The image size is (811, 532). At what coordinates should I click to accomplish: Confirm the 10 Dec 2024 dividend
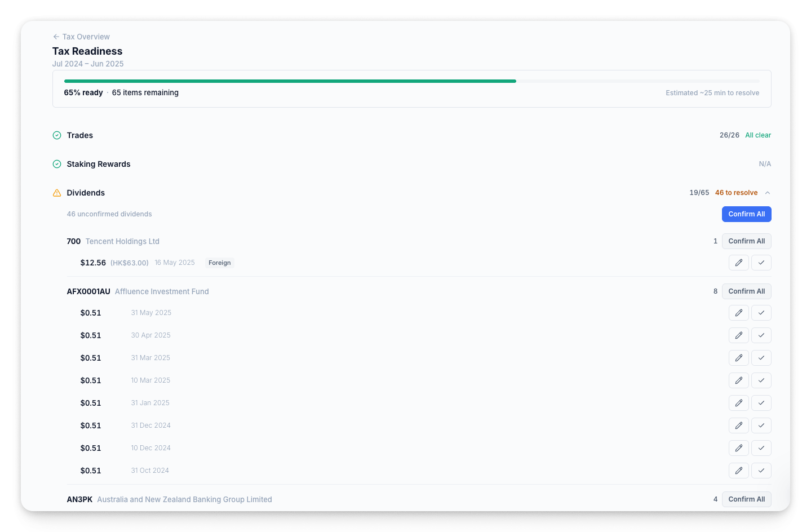click(761, 448)
